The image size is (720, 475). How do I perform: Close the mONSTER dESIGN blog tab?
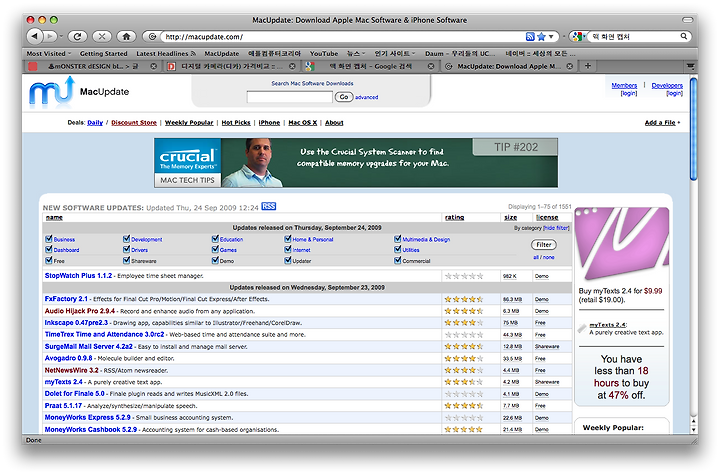154,66
